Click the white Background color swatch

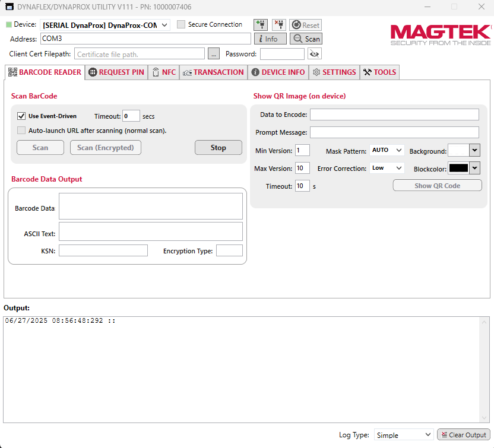click(458, 150)
